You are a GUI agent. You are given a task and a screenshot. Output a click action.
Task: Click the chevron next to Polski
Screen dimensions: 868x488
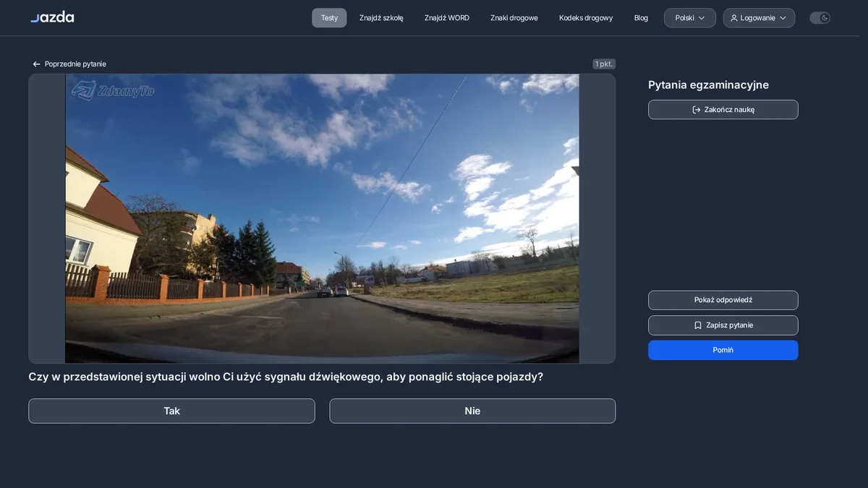point(702,18)
